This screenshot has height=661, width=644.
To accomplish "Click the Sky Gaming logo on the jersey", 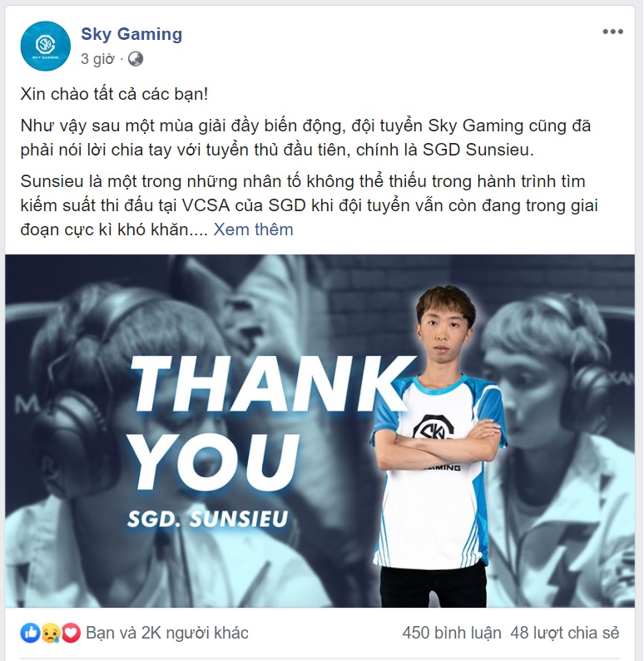I will click(x=433, y=427).
